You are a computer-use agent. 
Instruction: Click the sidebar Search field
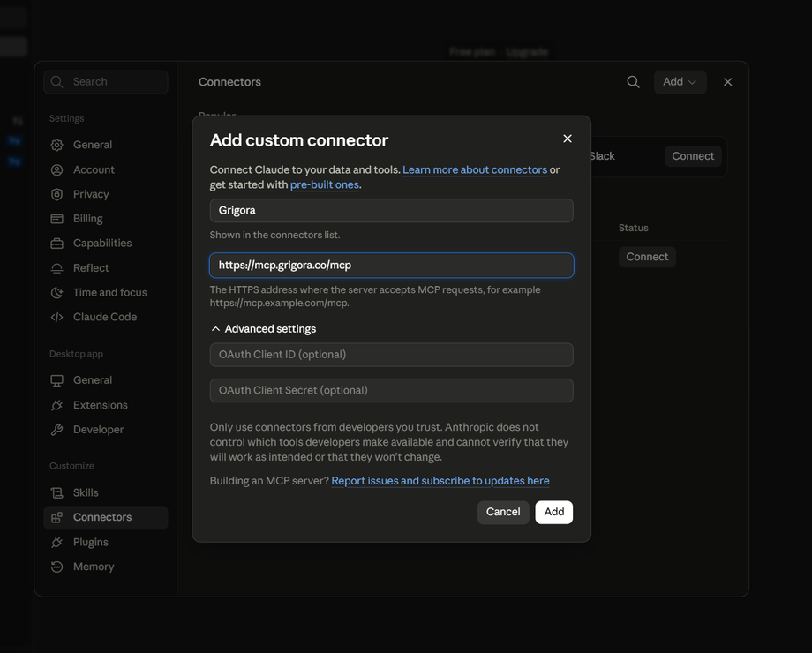pos(106,82)
